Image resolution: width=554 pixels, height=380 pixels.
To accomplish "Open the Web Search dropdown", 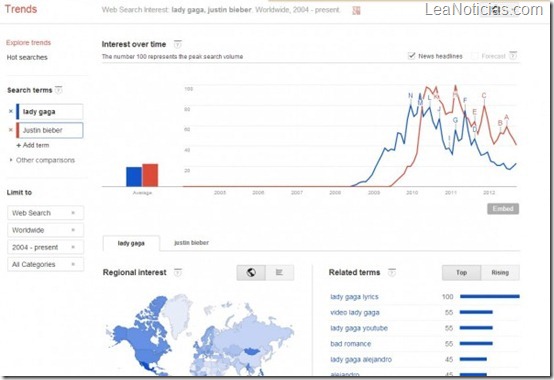I will pos(45,213).
